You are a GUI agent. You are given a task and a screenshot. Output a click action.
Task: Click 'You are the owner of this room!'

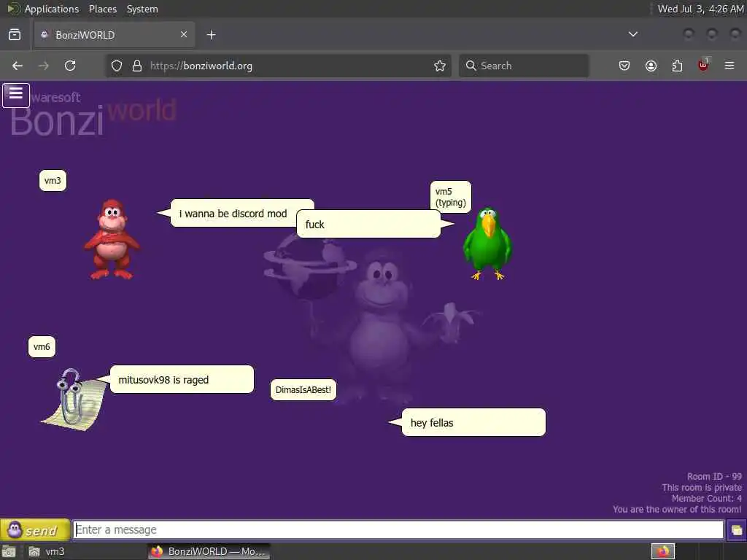677,509
